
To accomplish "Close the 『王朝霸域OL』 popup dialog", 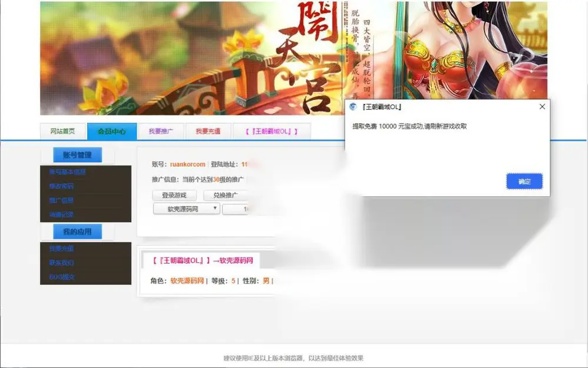I will tap(542, 107).
